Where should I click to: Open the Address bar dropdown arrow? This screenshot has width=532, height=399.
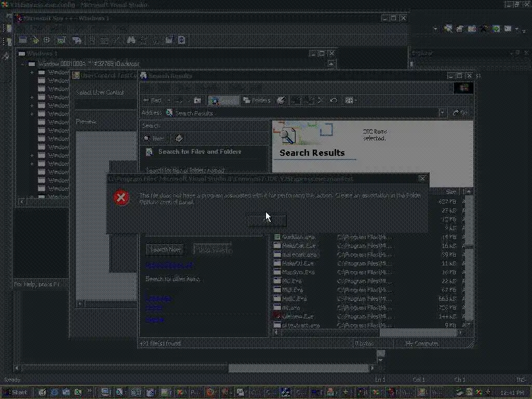(x=443, y=113)
